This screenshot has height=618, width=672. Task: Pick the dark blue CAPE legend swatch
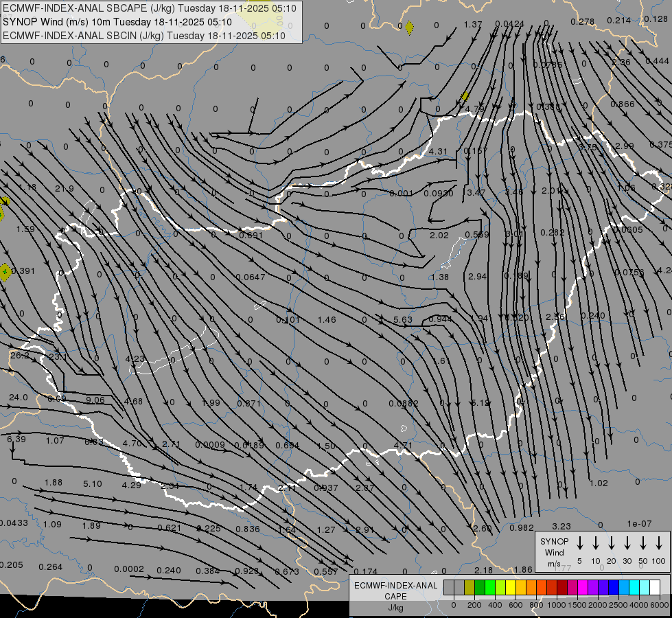point(614,588)
